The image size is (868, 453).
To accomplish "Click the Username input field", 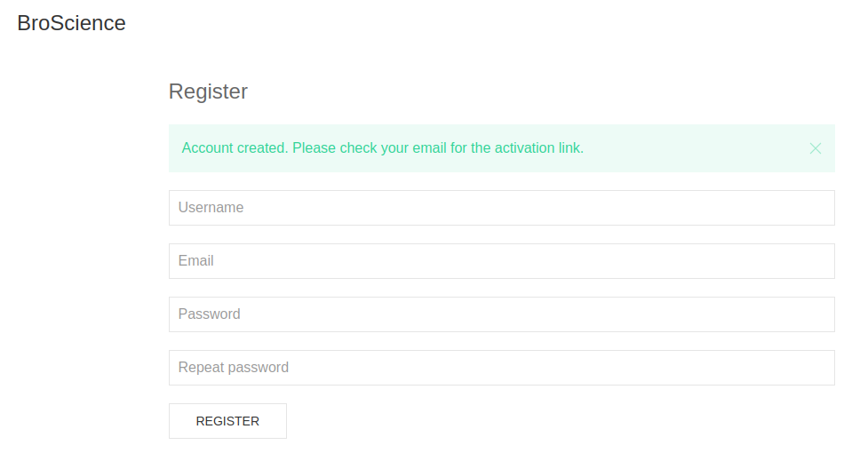I will click(501, 208).
